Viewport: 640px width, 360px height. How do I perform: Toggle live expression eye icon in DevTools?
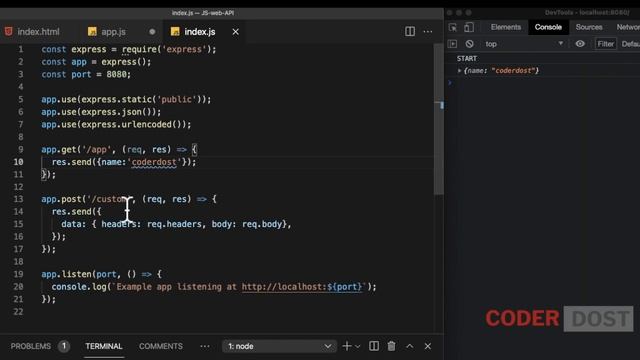pos(580,44)
